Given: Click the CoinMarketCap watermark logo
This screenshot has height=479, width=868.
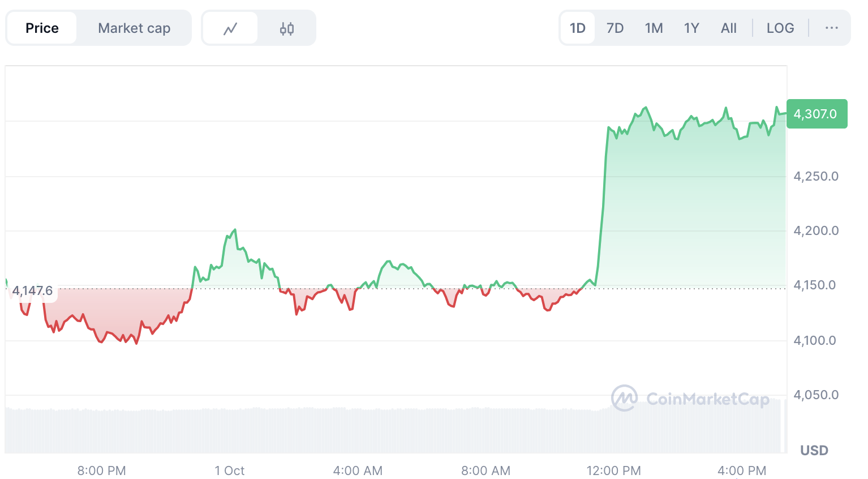Looking at the screenshot, I should pyautogui.click(x=690, y=399).
